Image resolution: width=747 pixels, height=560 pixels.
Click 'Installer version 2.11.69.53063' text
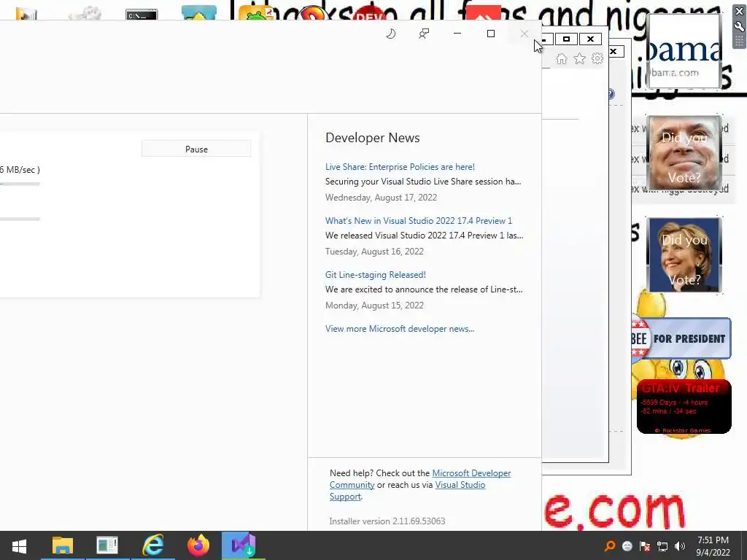(x=387, y=521)
